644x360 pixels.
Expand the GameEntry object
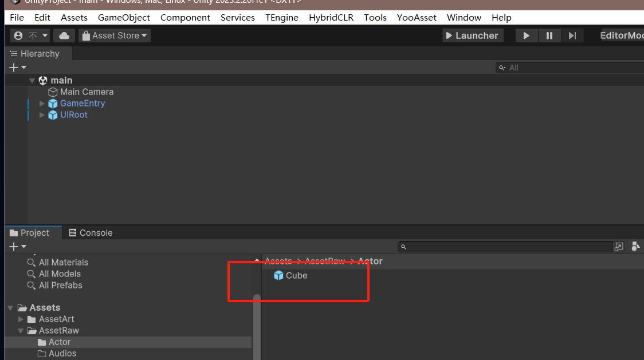(41, 104)
